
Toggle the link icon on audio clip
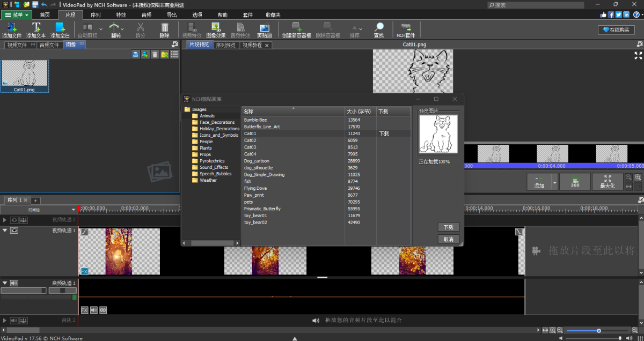(x=103, y=310)
